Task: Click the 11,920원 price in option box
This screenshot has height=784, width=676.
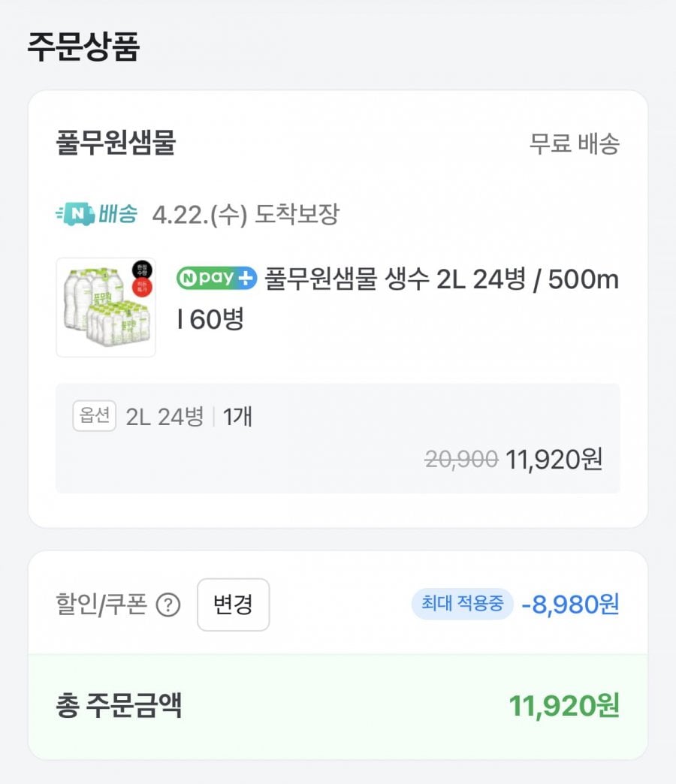Action: (554, 458)
